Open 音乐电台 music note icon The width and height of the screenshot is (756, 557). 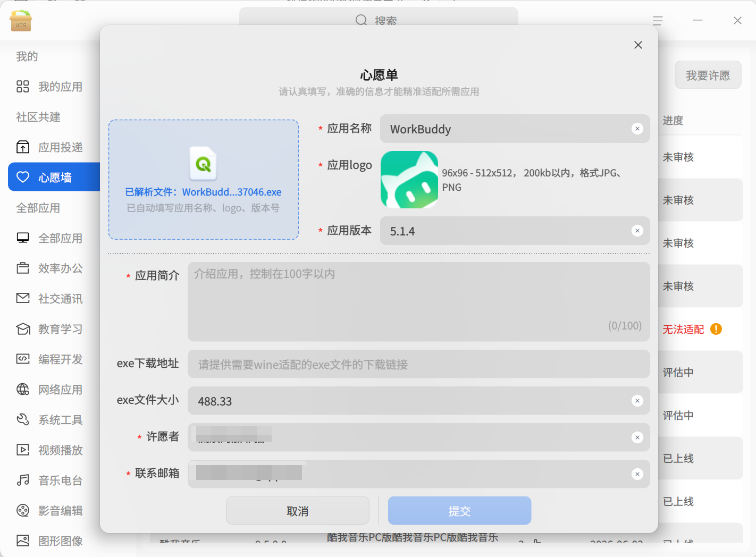[23, 480]
